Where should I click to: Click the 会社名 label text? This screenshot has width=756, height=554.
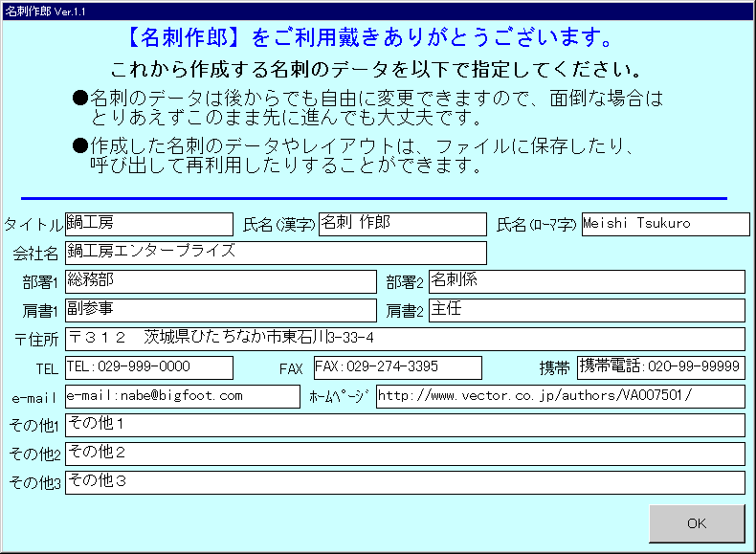35,254
